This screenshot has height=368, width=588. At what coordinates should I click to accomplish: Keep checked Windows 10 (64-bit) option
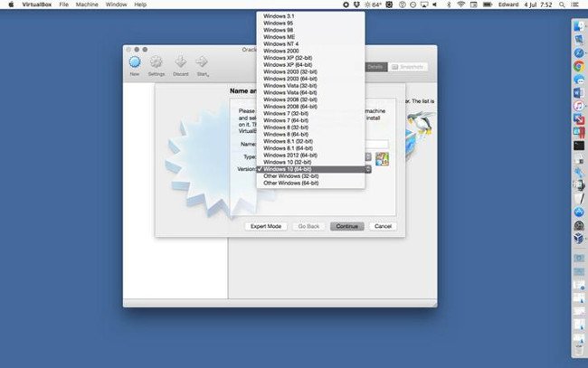click(310, 169)
